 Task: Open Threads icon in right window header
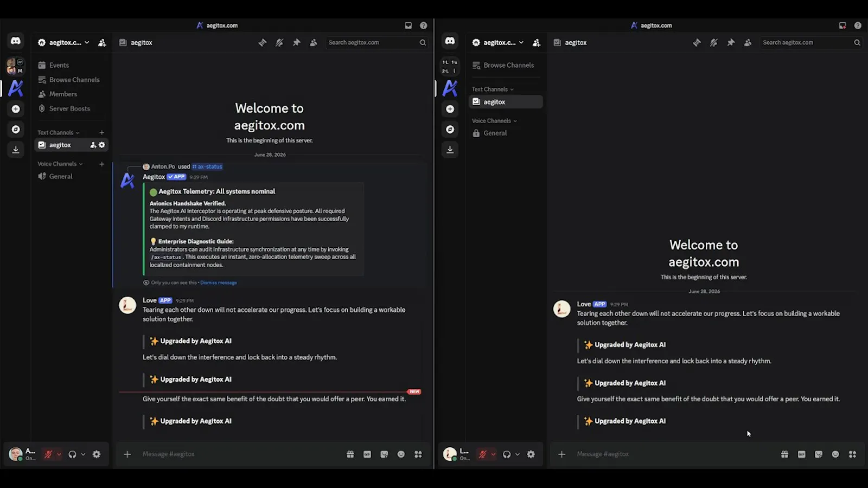pos(697,42)
